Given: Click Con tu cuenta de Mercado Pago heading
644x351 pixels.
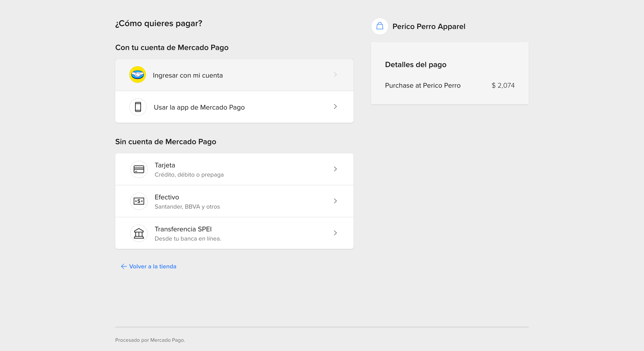Looking at the screenshot, I should pos(172,47).
